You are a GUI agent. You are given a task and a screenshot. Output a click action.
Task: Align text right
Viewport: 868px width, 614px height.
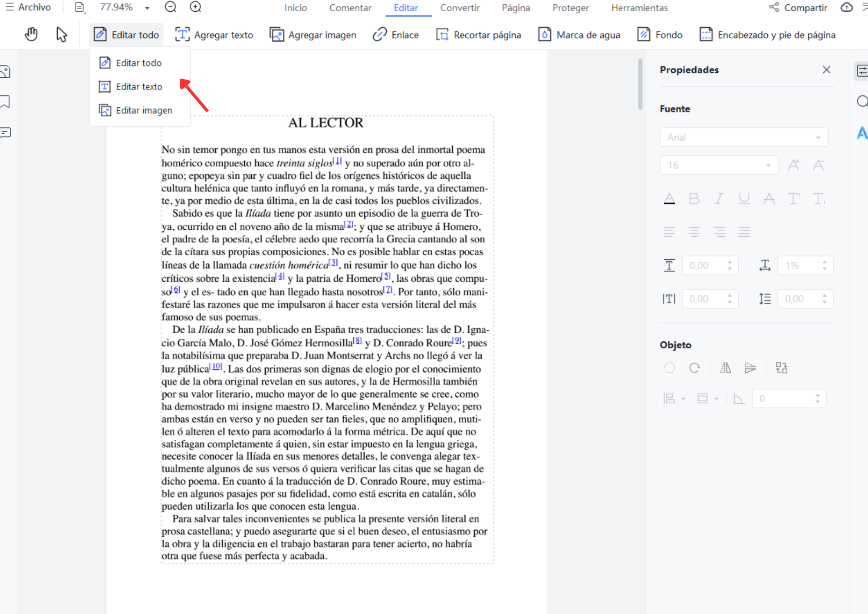pos(719,232)
